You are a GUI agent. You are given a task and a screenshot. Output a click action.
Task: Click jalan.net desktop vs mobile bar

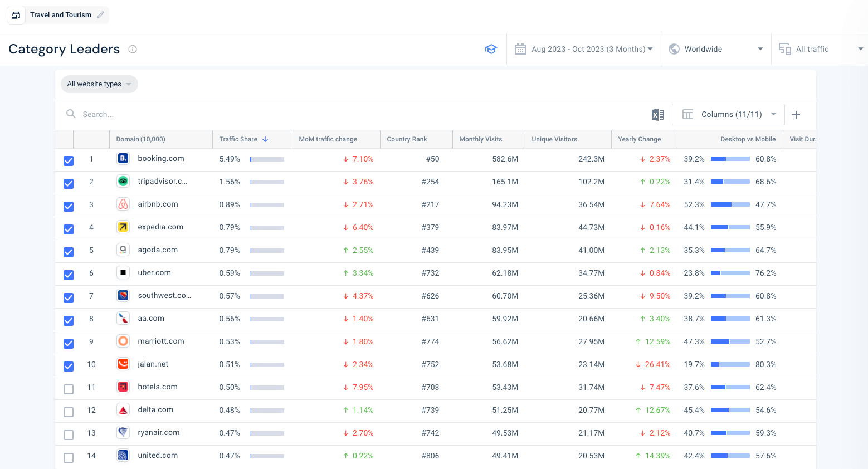pos(730,364)
